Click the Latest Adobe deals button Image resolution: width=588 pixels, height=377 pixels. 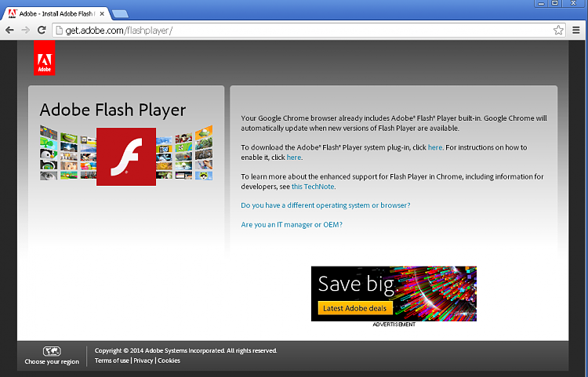coord(354,308)
